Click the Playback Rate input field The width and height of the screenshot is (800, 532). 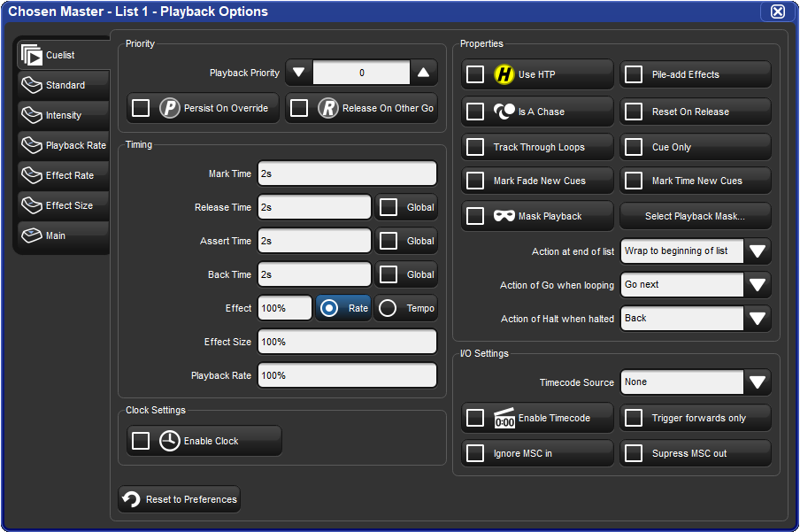click(348, 376)
